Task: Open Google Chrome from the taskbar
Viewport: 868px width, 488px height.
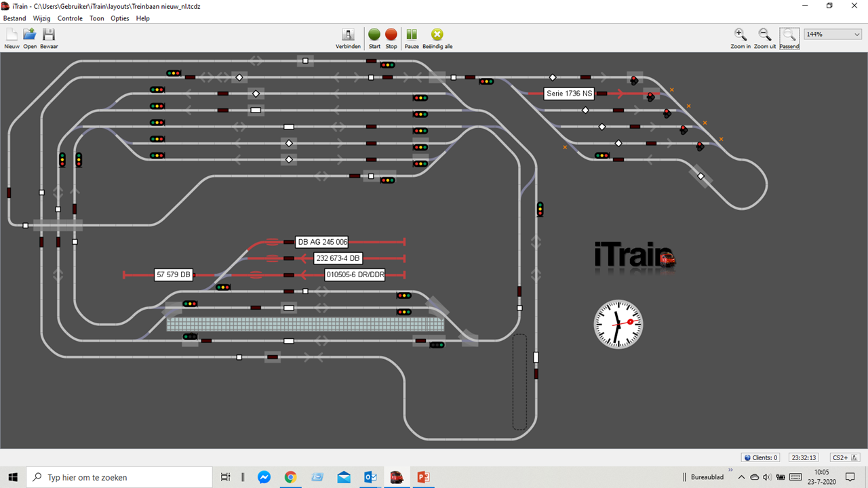Action: tap(290, 477)
